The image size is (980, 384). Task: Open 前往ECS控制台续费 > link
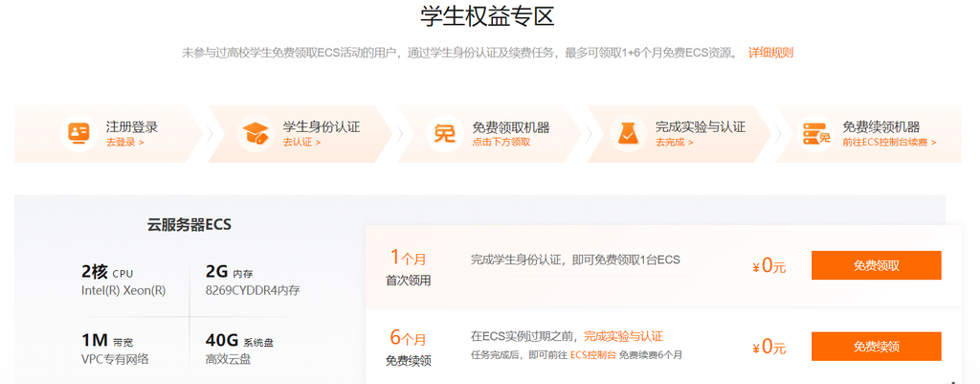(x=889, y=142)
